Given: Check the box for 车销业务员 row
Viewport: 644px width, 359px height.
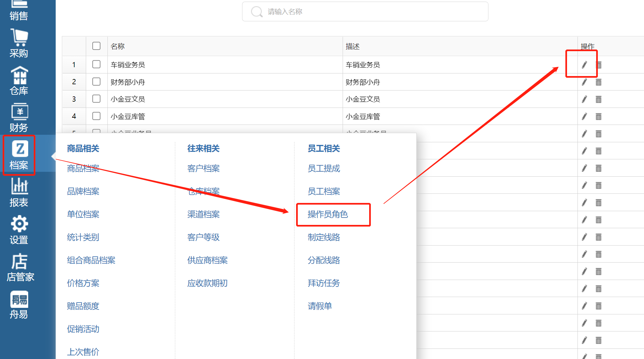Looking at the screenshot, I should [96, 64].
